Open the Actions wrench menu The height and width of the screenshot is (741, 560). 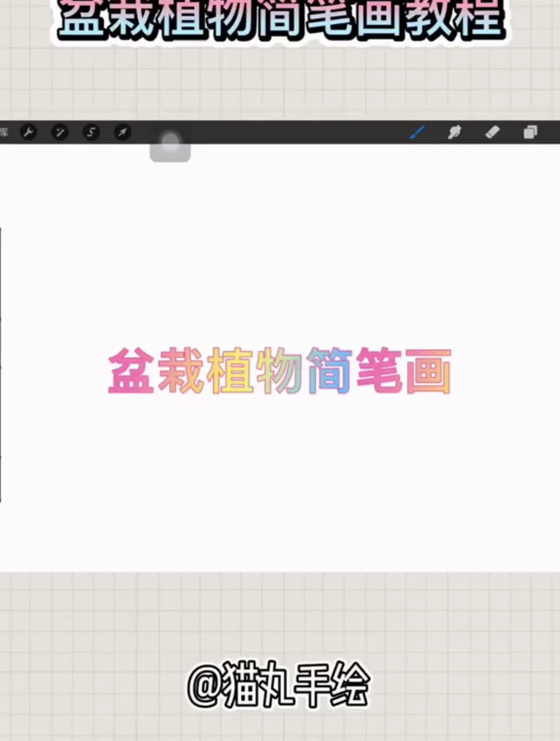[29, 132]
